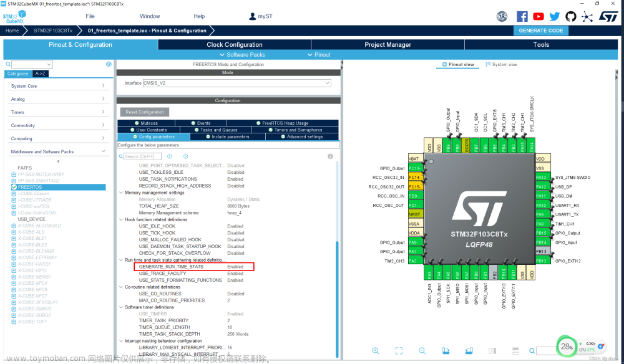
Task: Go to the Home breadcrumb
Action: (x=12, y=31)
